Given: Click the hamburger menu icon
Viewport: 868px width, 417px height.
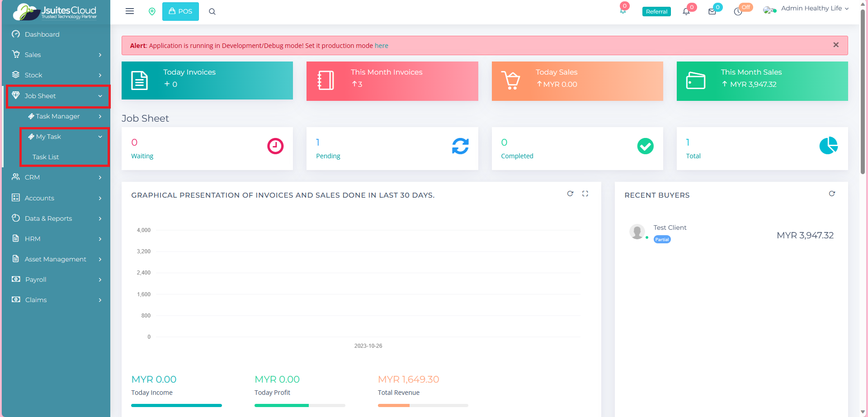Looking at the screenshot, I should [130, 11].
